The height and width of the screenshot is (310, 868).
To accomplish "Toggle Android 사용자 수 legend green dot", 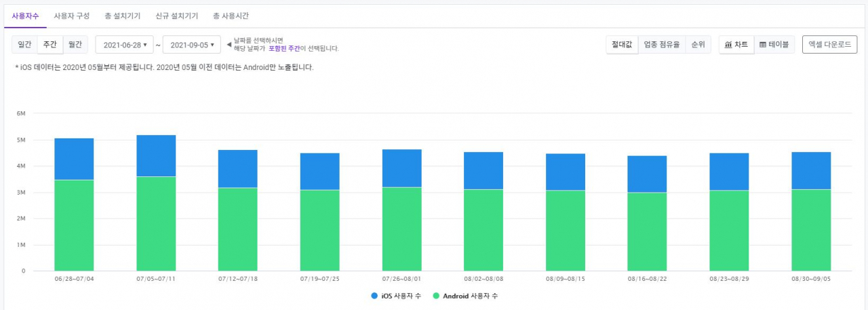I will 435,296.
